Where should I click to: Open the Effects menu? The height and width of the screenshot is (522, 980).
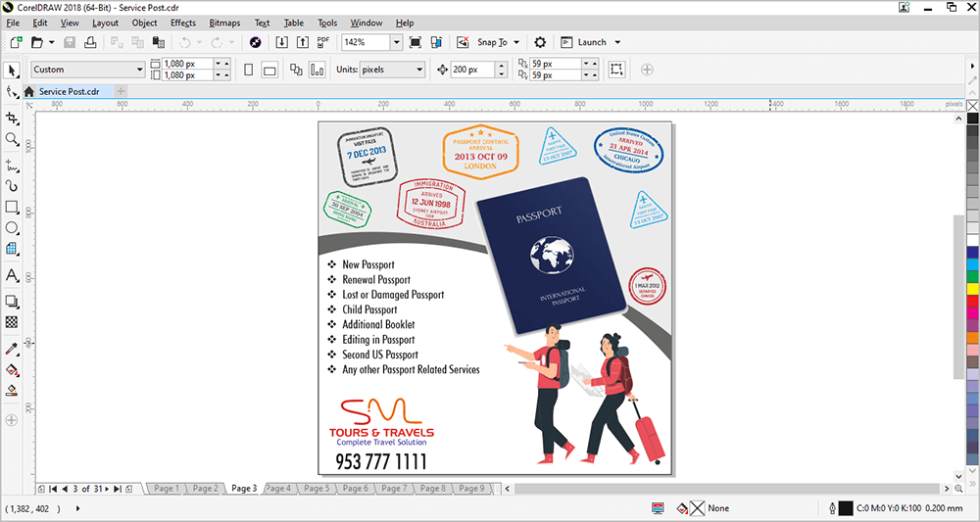[183, 23]
